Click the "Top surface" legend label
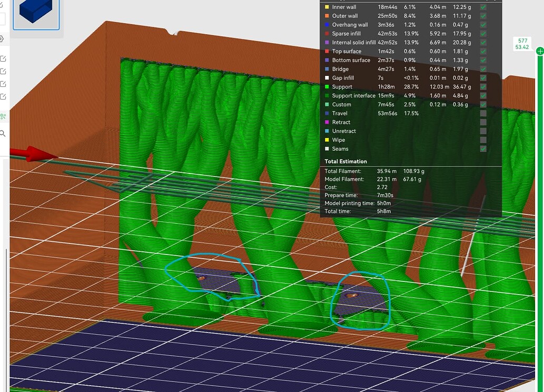Screen dimensions: 544x392 [347, 52]
